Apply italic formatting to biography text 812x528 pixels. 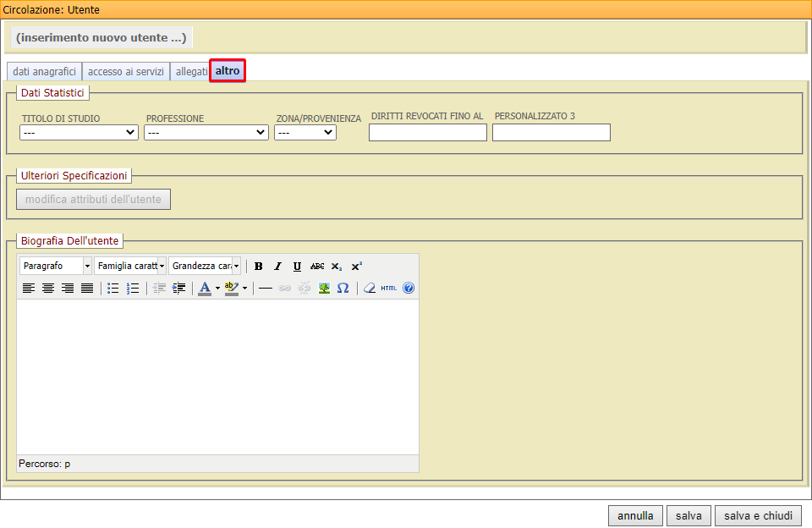[x=277, y=266]
